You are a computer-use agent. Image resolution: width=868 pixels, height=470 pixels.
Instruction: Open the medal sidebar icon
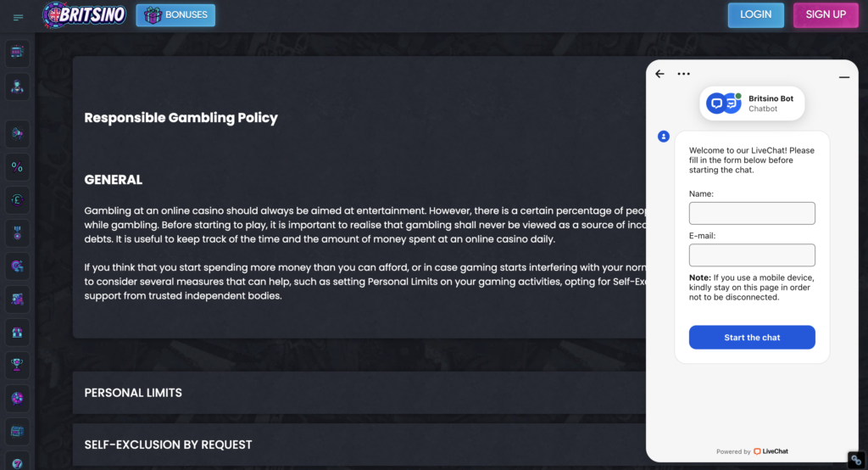coord(17,232)
